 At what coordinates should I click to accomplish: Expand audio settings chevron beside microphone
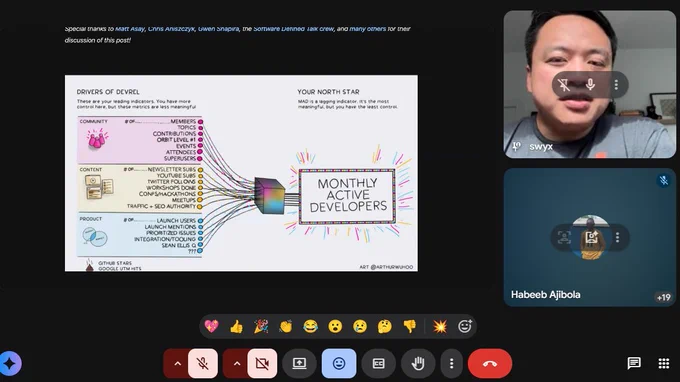[177, 363]
